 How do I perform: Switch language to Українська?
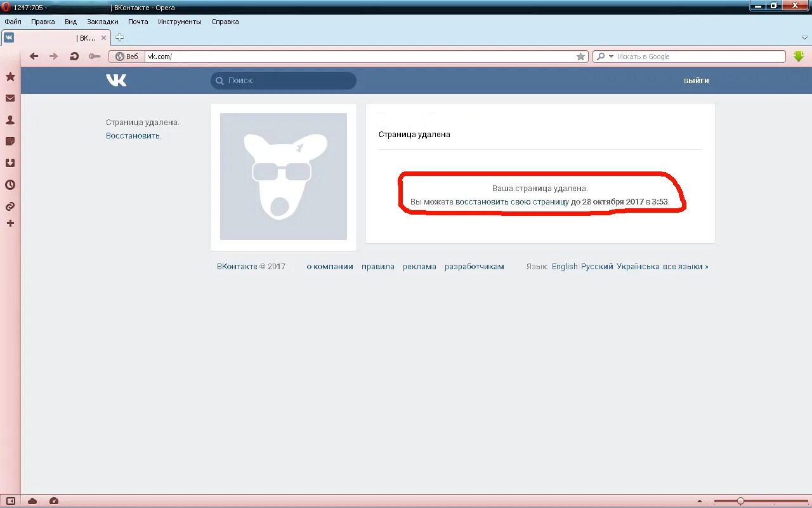click(x=638, y=267)
